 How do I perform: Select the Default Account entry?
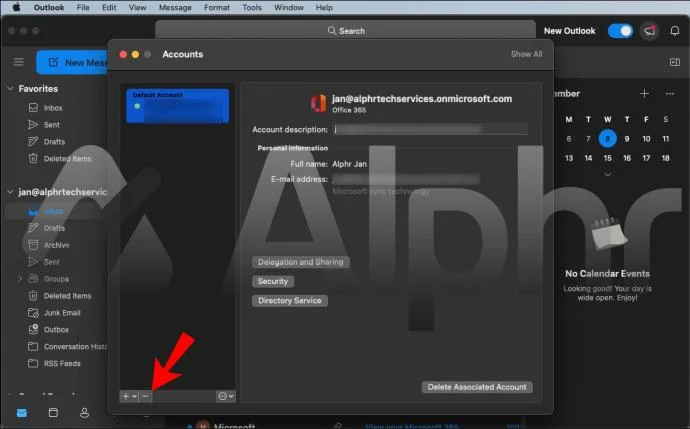(x=177, y=106)
